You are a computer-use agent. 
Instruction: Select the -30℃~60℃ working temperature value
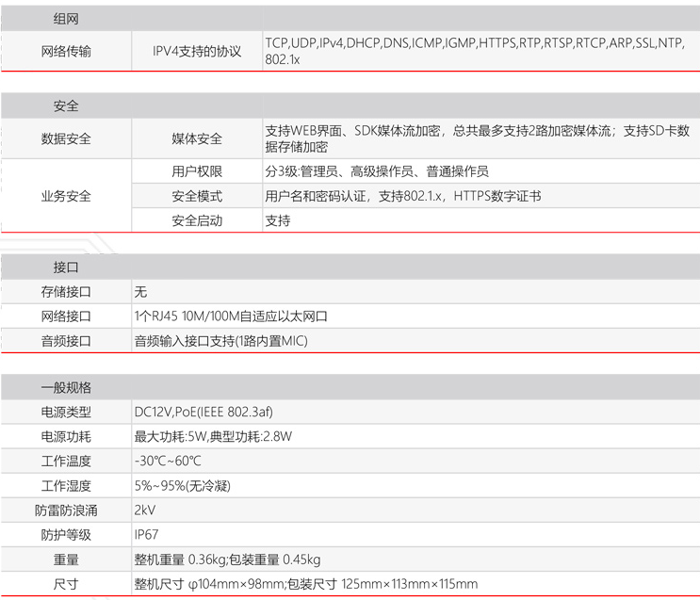click(x=168, y=461)
